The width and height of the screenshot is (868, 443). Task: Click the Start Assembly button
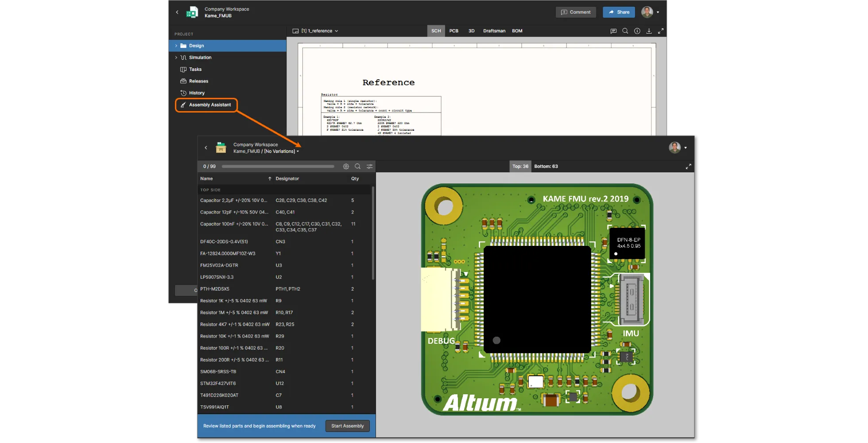coord(348,426)
